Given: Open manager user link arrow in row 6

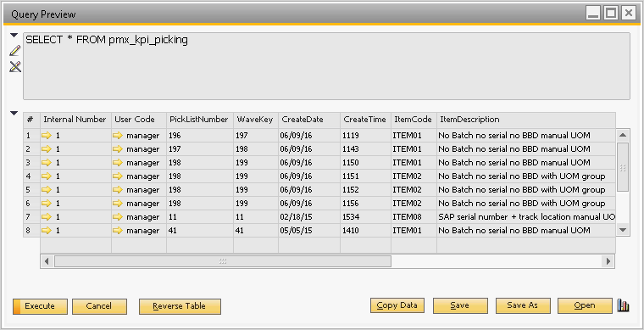Looking at the screenshot, I should tap(118, 203).
